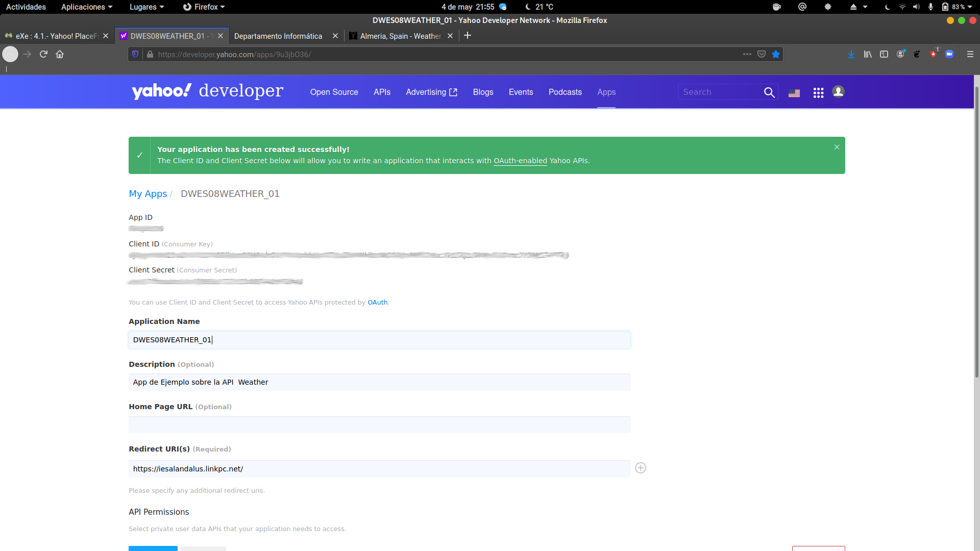Viewport: 980px width, 551px height.
Task: Open Actividades overview
Action: [26, 7]
